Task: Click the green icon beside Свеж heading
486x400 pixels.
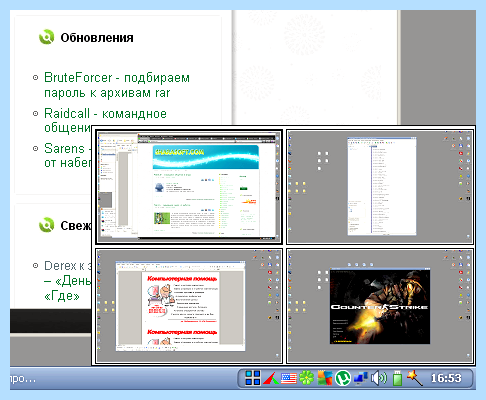Action: (x=46, y=225)
